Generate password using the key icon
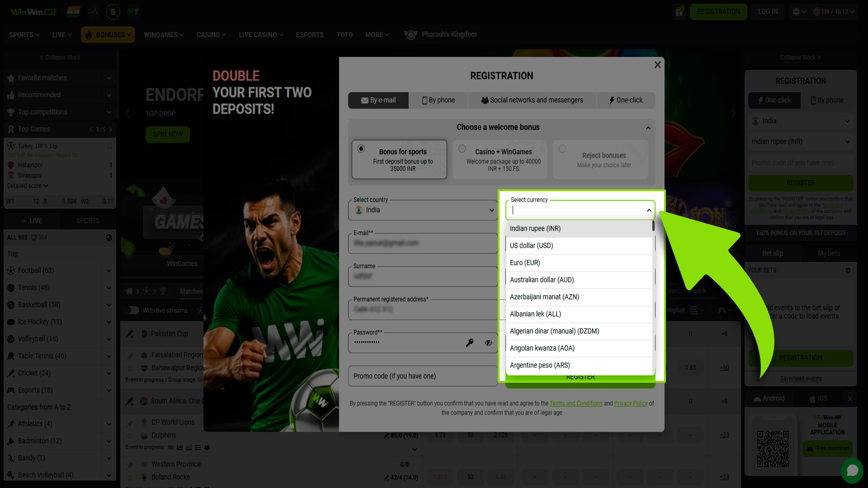Viewport: 868px width, 488px height. tap(470, 343)
